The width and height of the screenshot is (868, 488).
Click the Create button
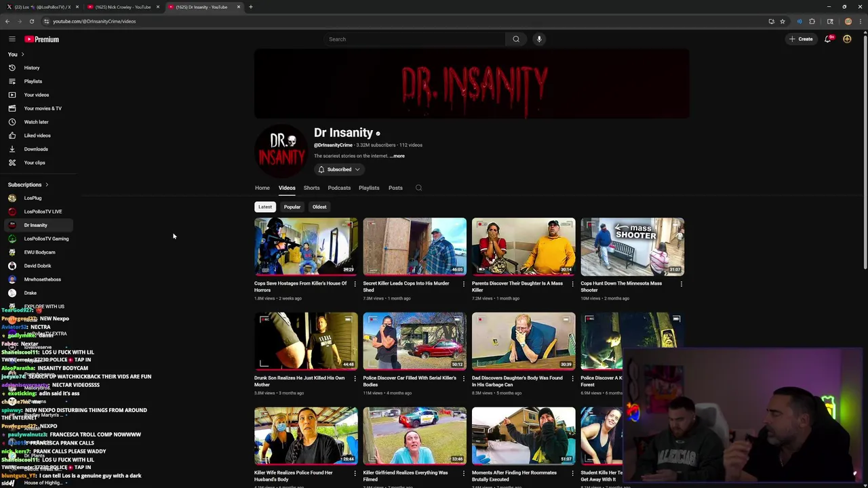801,39
